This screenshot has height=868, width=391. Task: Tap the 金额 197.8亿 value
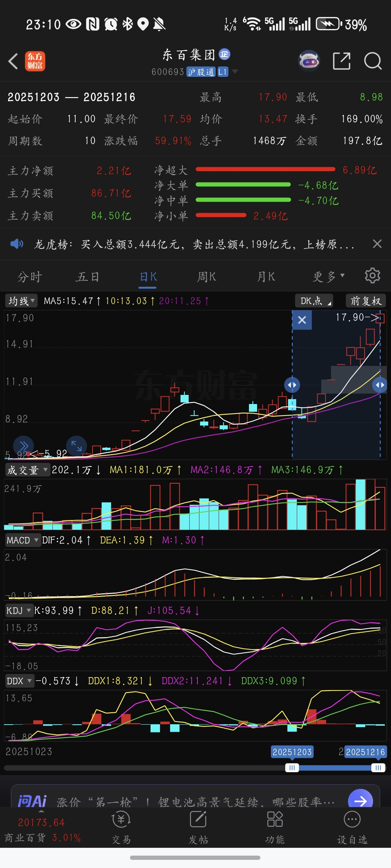(363, 141)
